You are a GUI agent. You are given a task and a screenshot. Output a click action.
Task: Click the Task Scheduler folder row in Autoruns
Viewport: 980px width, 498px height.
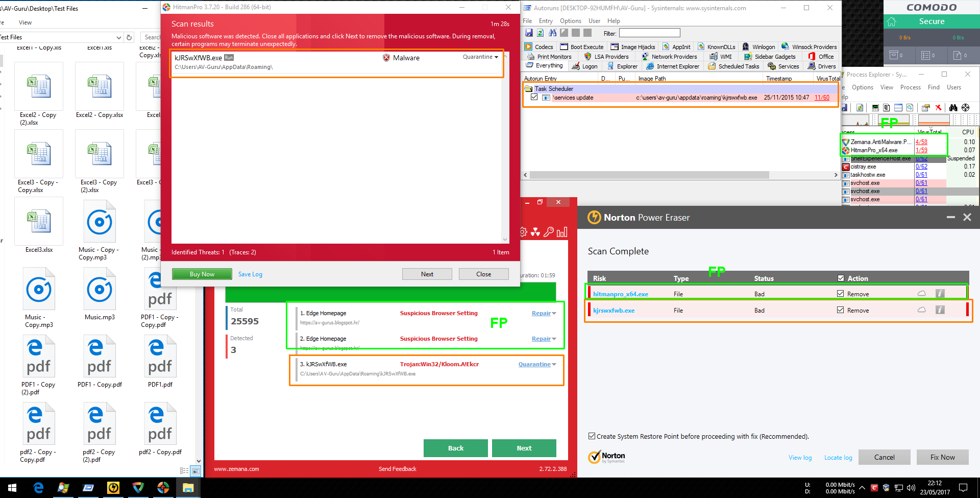pyautogui.click(x=680, y=89)
